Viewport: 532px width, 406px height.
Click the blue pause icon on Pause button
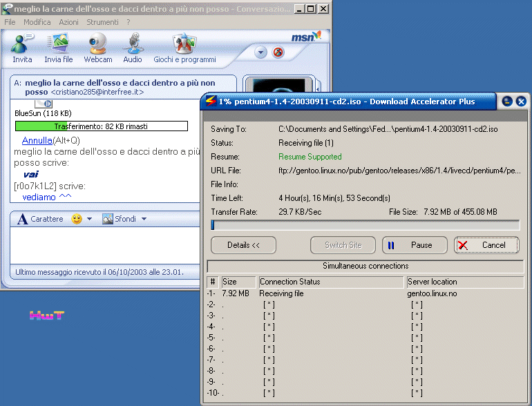pos(391,245)
